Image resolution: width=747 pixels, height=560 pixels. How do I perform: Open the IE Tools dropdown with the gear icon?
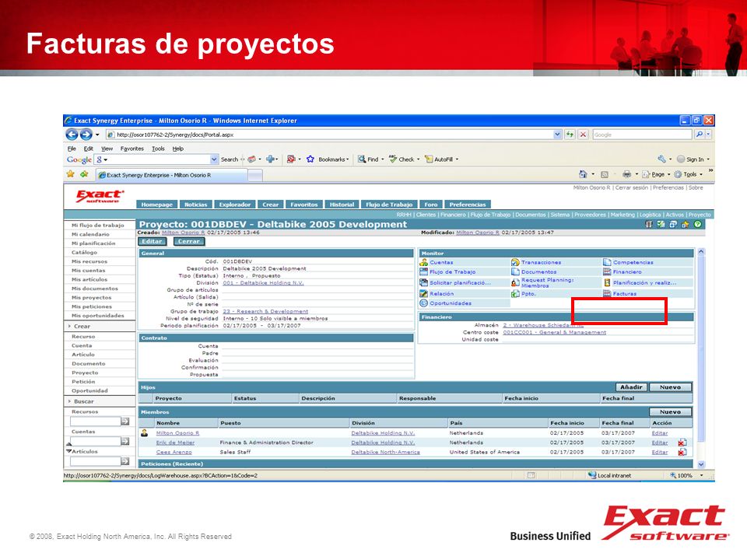[688, 174]
